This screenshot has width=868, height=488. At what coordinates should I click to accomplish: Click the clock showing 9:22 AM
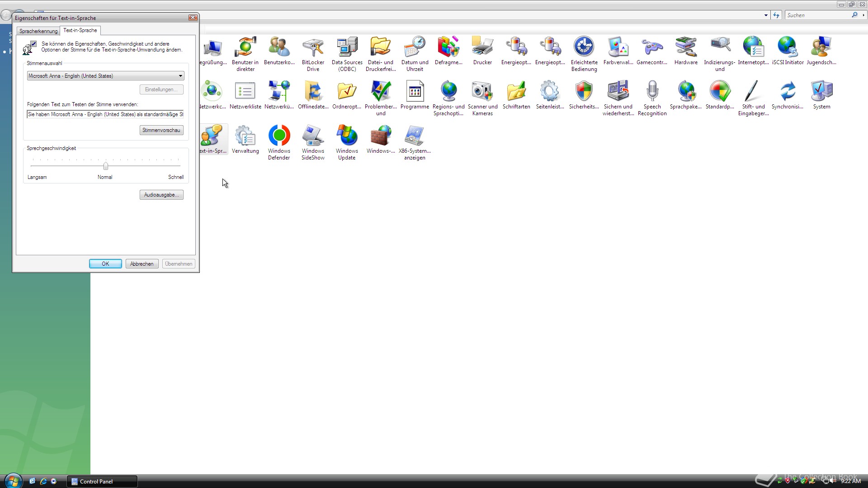[851, 481]
